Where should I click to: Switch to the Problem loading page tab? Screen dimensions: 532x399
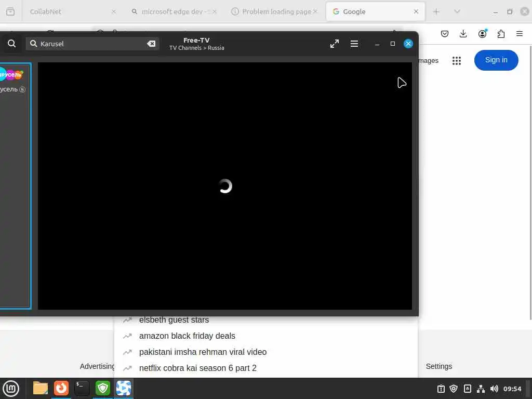coord(273,11)
